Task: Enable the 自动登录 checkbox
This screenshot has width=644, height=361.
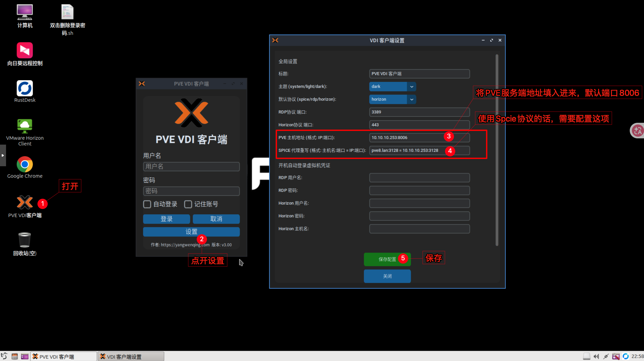Action: (x=147, y=204)
